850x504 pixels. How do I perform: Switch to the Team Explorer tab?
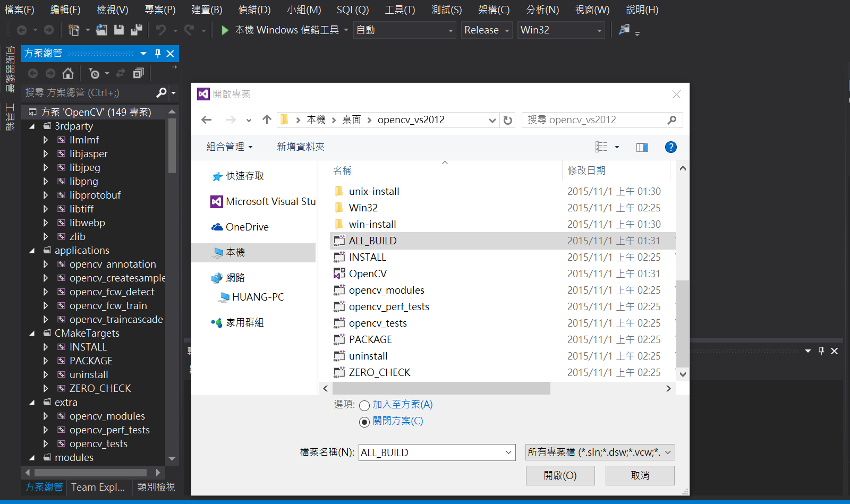tap(98, 487)
